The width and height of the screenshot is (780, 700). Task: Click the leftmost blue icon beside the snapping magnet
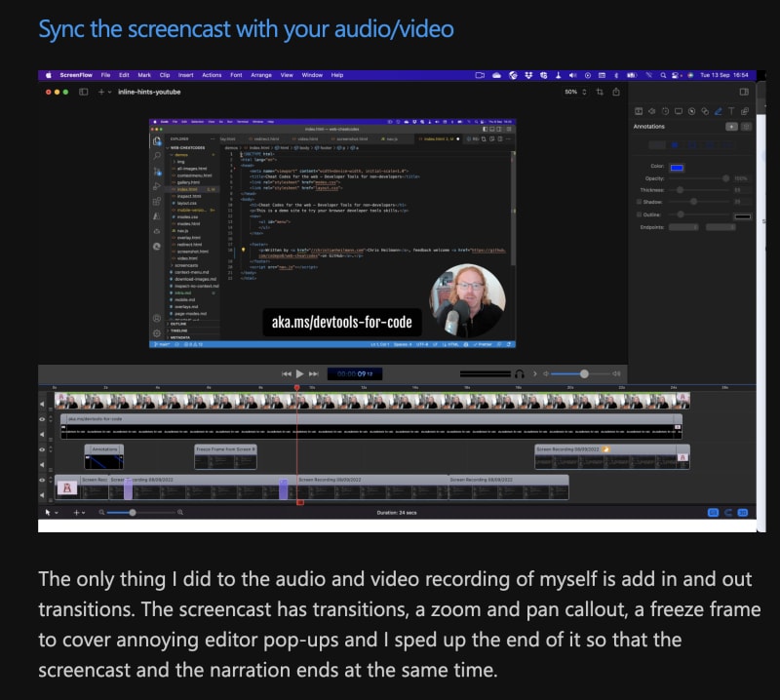[x=713, y=513]
